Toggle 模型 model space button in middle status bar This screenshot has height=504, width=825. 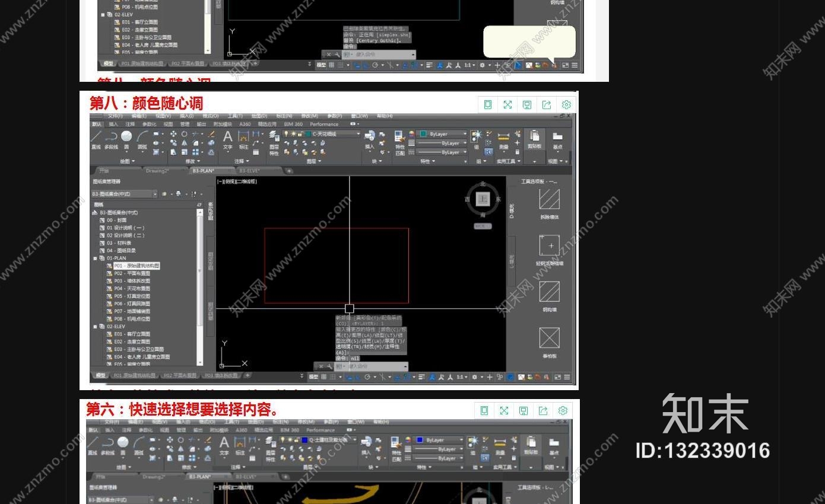coord(313,377)
